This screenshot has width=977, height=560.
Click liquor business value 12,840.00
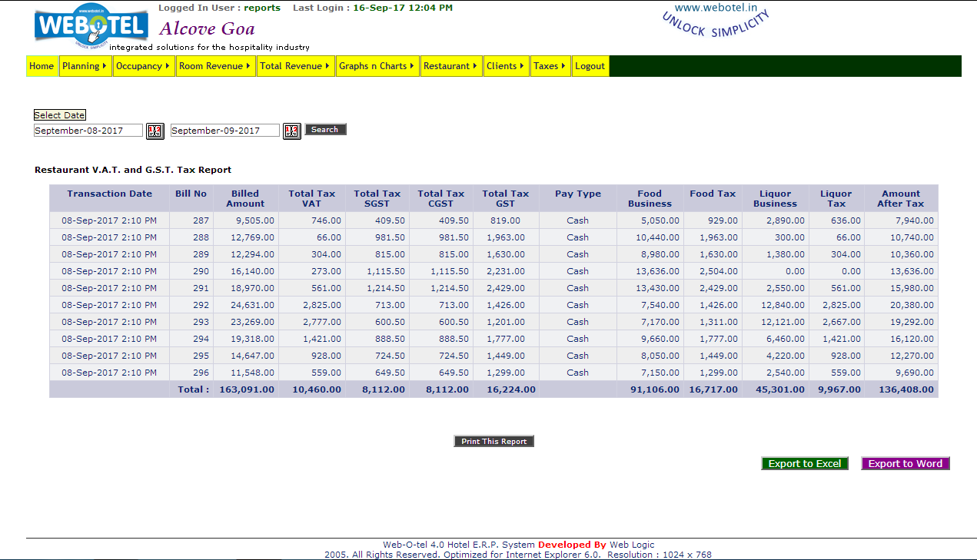click(785, 305)
